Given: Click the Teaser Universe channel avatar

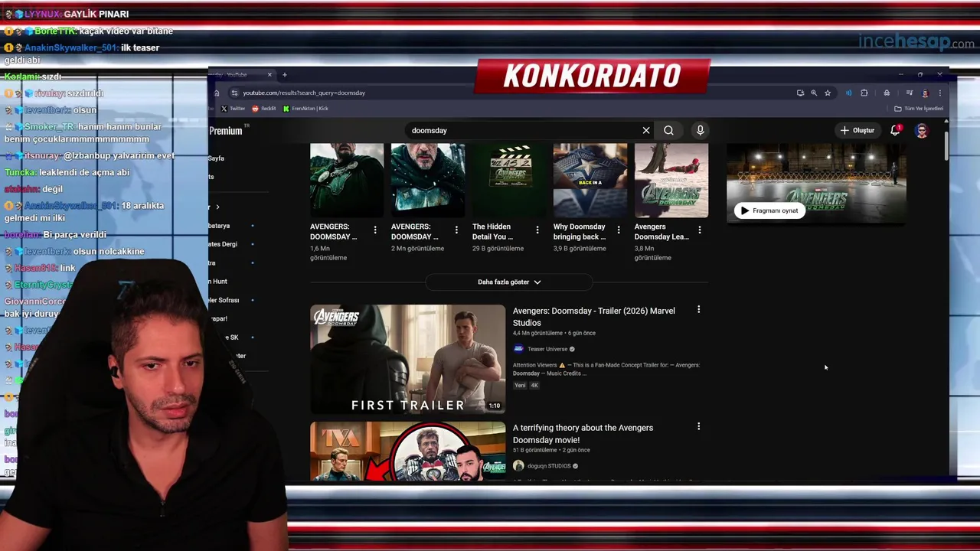Looking at the screenshot, I should 518,349.
